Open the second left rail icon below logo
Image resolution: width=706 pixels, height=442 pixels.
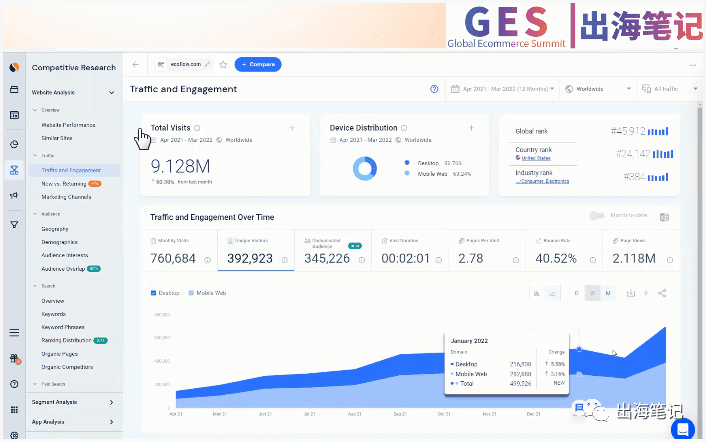point(14,90)
